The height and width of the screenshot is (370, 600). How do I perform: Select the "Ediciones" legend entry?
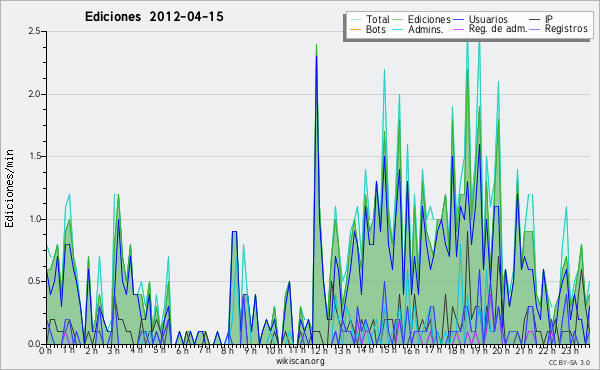click(x=429, y=19)
